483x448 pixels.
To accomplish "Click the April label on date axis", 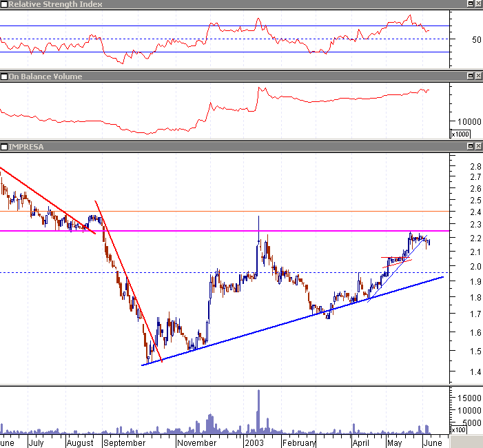I will [x=361, y=443].
